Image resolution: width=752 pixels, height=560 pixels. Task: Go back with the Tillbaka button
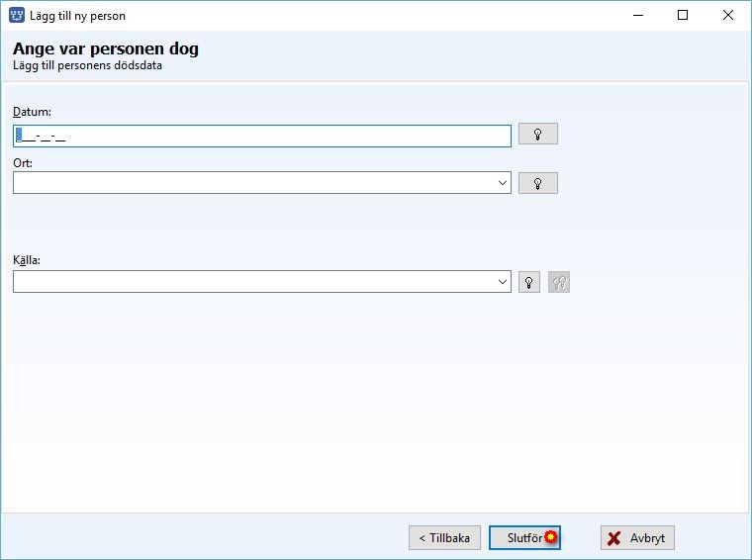tap(444, 538)
